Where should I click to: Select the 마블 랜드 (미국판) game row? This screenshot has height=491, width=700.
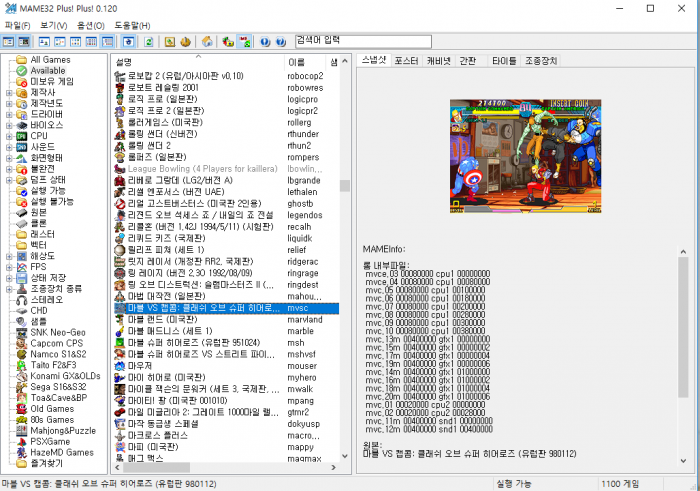tap(226, 320)
